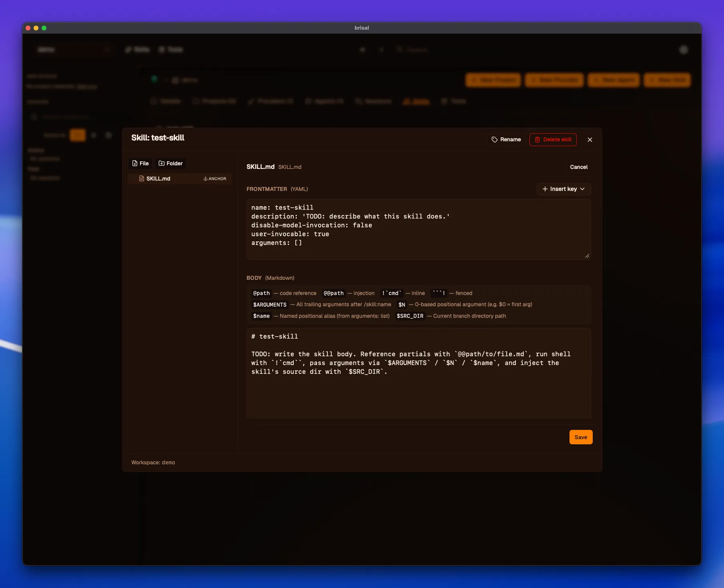
Task: Add a new File to the skill
Action: [140, 163]
